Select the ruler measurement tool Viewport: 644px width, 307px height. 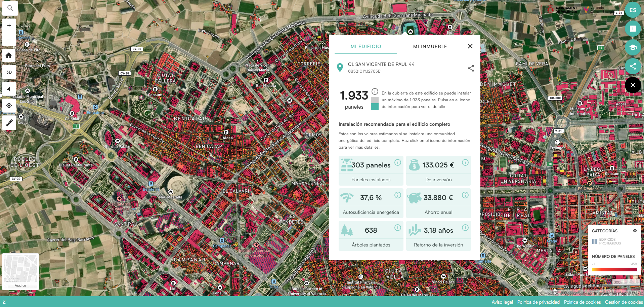[9, 123]
